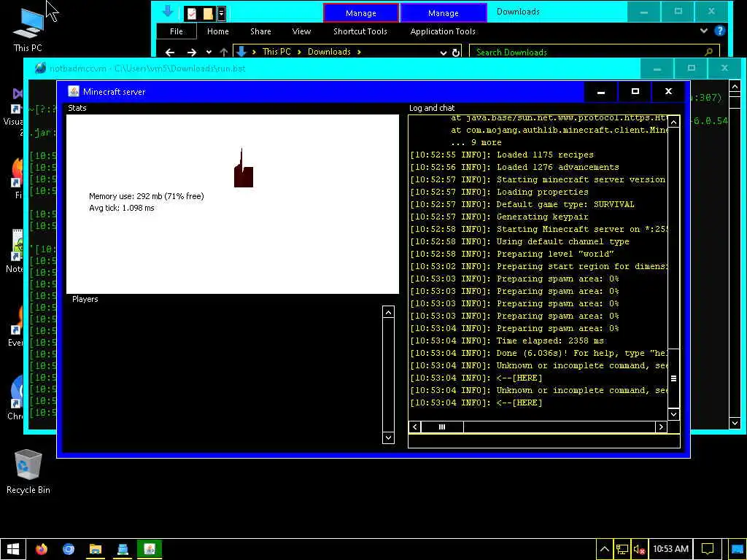Click the console window title bar icon
This screenshot has width=747, height=560.
click(x=41, y=68)
